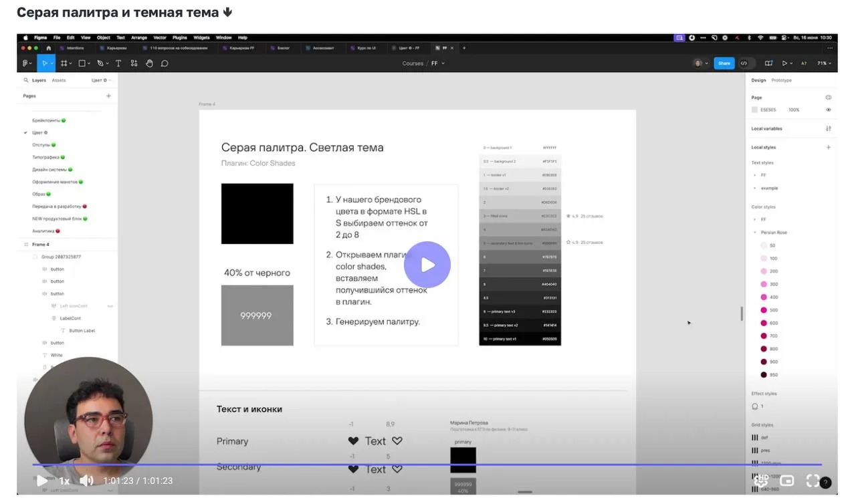Search layers with the magnifier icon
856x504 pixels.
click(x=26, y=80)
